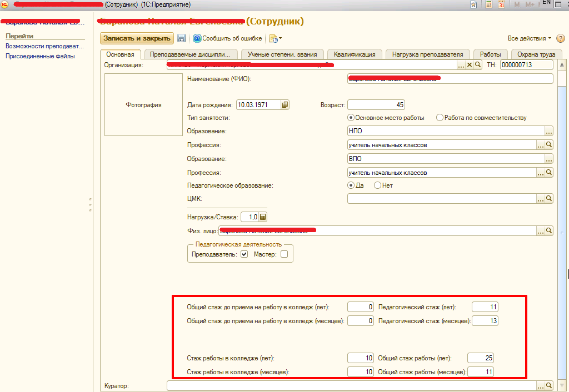This screenshot has width=569, height=392.
Task: Enable the Мастер checkbox
Action: click(x=284, y=254)
